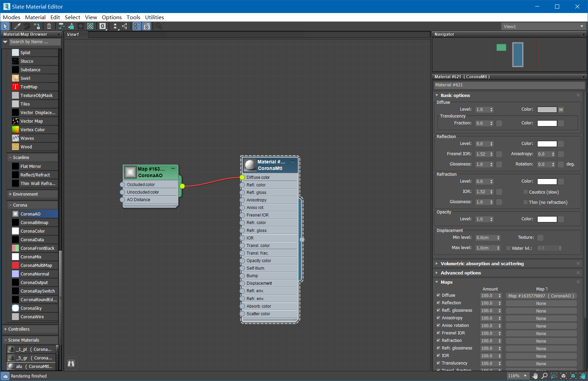Open the Material menu
The height and width of the screenshot is (381, 588).
pyautogui.click(x=35, y=17)
